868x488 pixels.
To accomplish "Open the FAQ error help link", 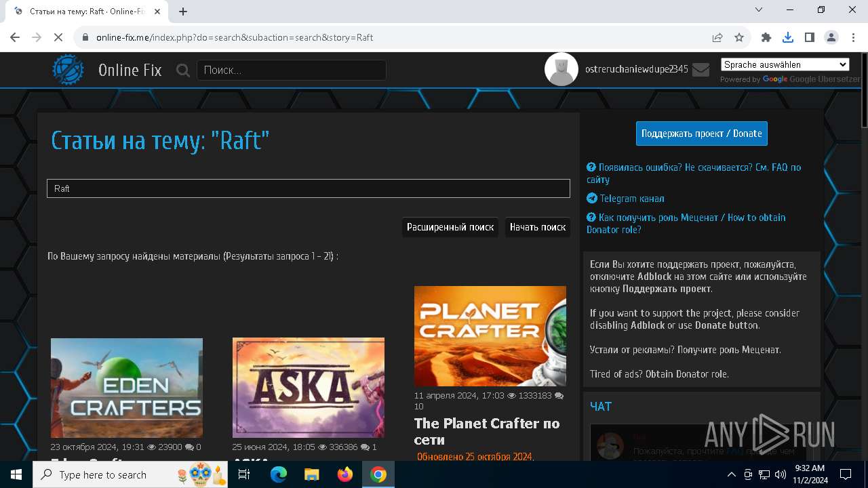I will (x=694, y=173).
